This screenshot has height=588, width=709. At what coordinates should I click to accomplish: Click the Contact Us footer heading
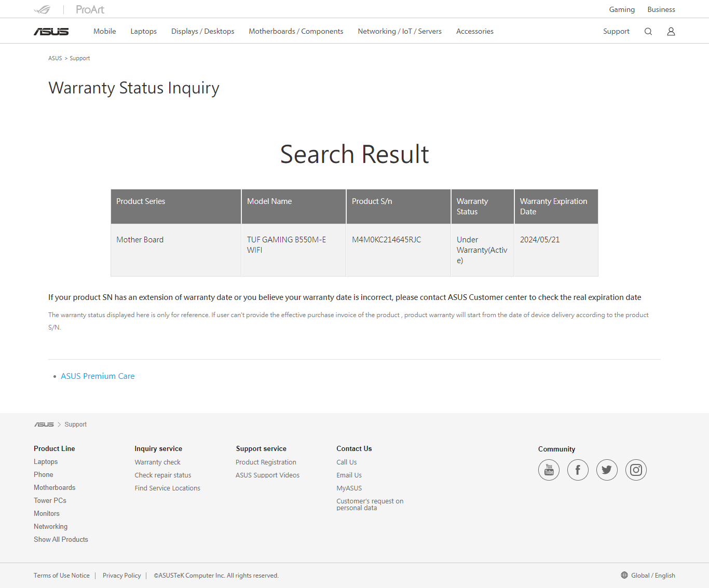(x=354, y=449)
